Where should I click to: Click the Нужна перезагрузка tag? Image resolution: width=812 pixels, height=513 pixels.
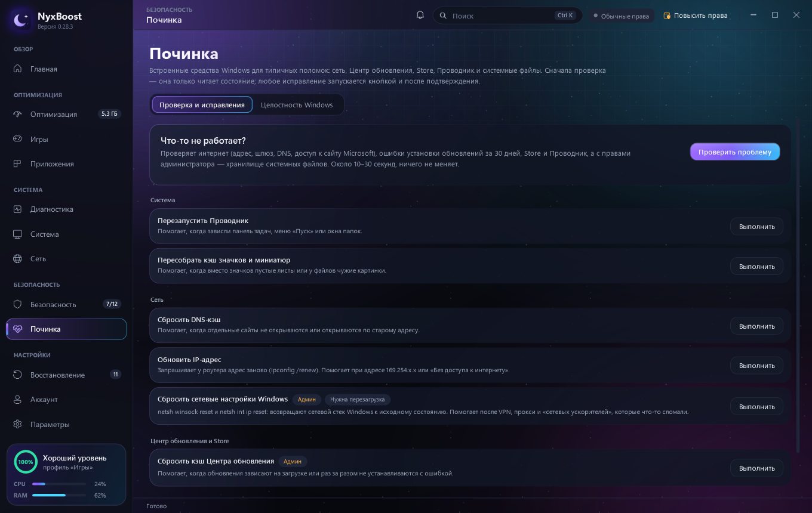[x=358, y=399]
